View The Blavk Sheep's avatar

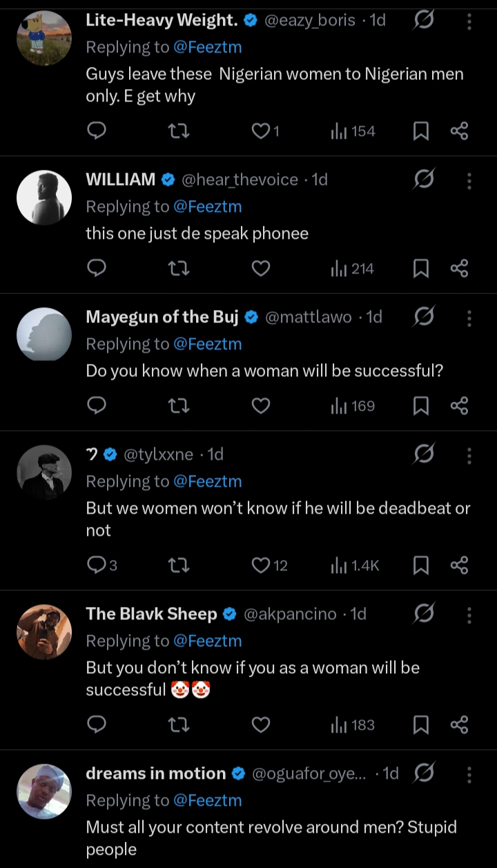pyautogui.click(x=43, y=632)
